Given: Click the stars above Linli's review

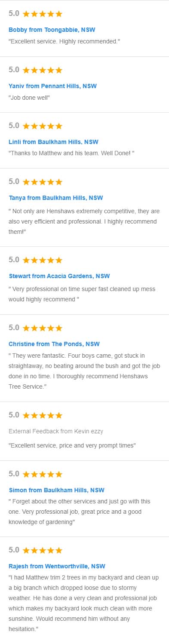Looking at the screenshot, I should [43, 126].
